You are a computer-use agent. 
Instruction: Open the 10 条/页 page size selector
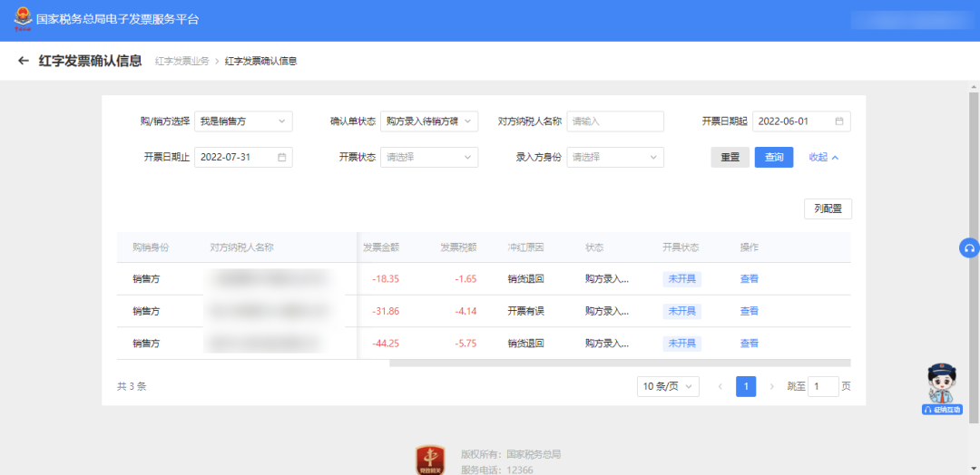[668, 387]
